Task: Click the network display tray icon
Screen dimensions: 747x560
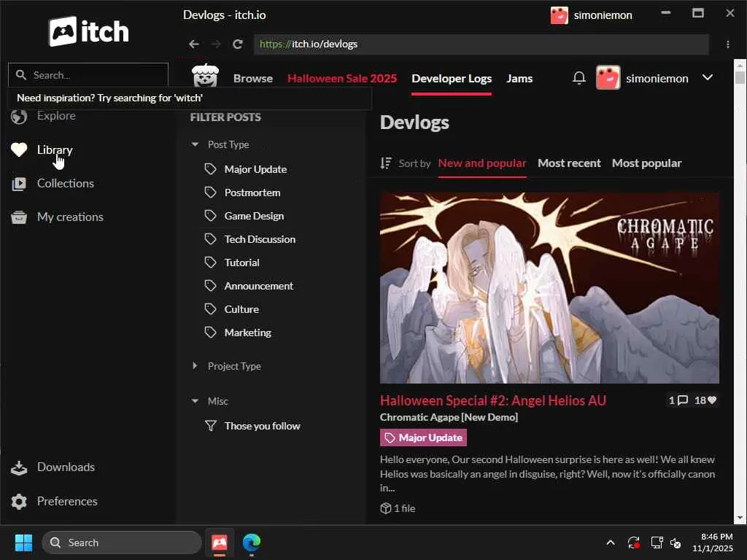Action: pyautogui.click(x=657, y=542)
